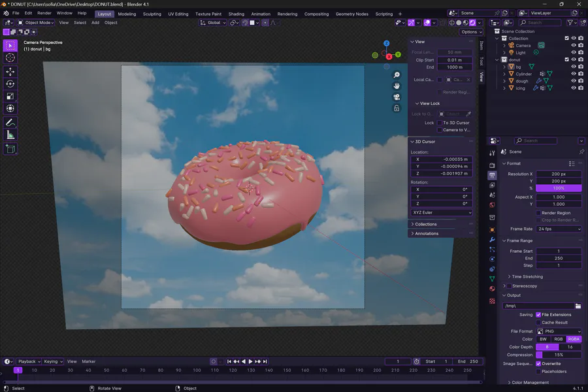The image size is (588, 392).
Task: Switch to the Geometry Nodes workspace tab
Action: (x=351, y=14)
